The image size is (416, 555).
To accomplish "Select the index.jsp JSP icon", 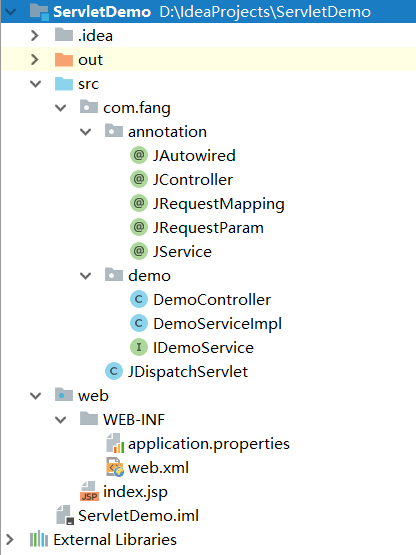I will click(x=89, y=491).
